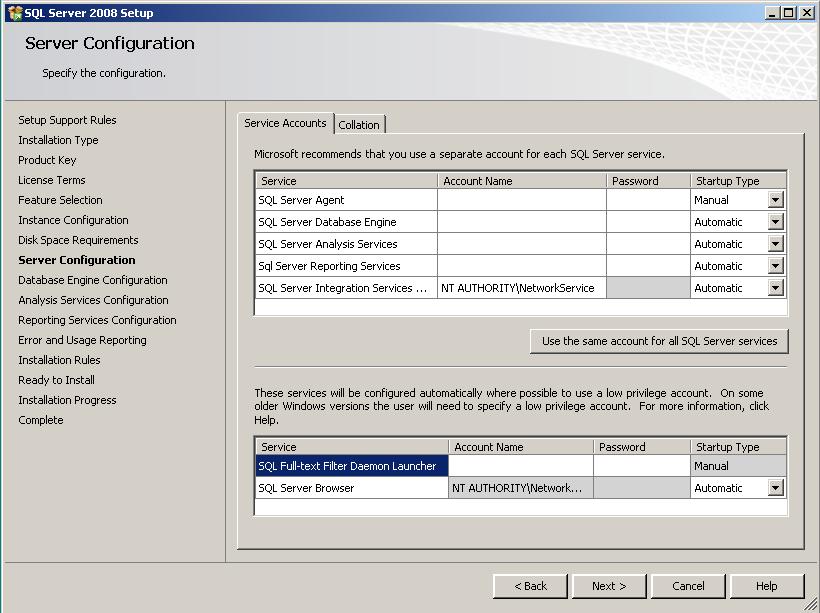The image size is (820, 613).
Task: Switch to the Service Accounts tab
Action: (286, 123)
